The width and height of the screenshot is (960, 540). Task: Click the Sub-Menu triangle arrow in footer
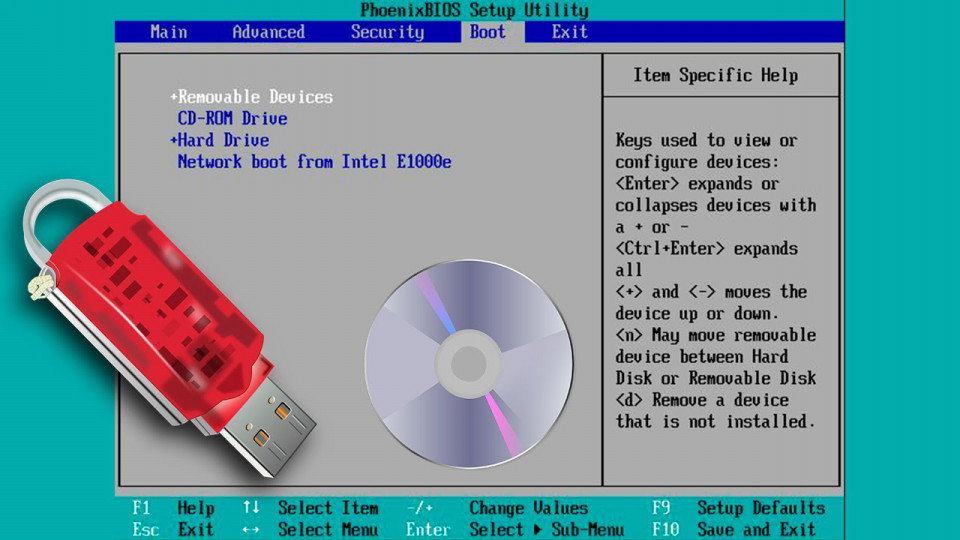[538, 529]
